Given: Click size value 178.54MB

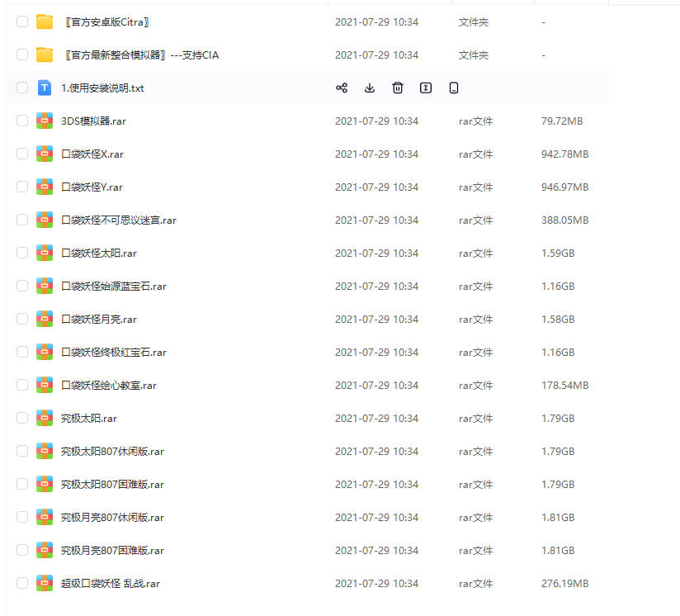Looking at the screenshot, I should [x=564, y=386].
